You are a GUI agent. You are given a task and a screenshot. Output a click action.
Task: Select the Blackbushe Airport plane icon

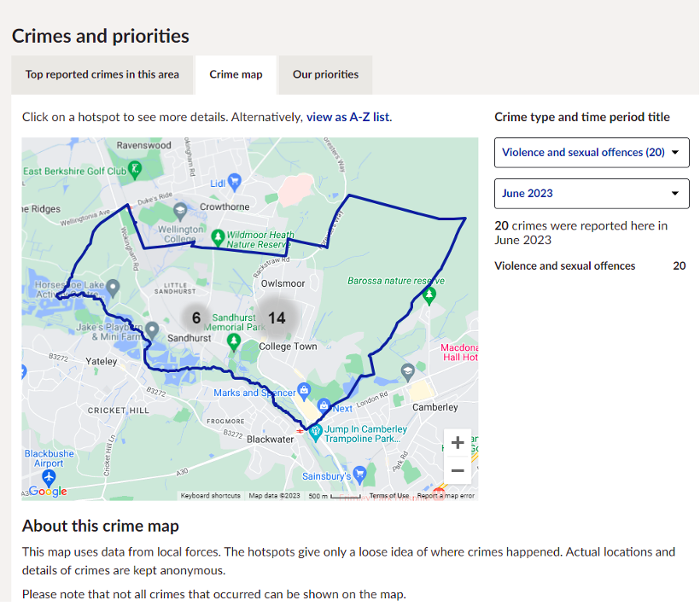click(49, 478)
